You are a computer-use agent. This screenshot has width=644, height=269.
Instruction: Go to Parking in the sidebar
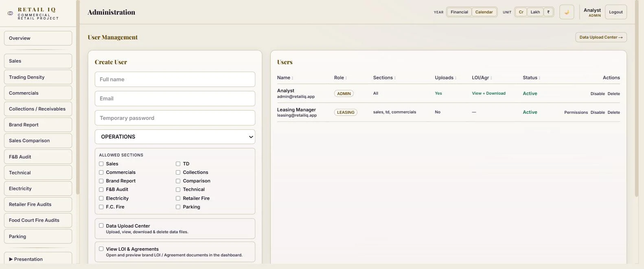tap(38, 236)
